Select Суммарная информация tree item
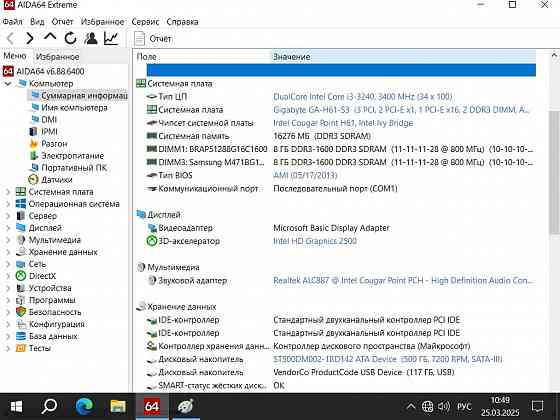The image size is (560, 420). point(84,96)
